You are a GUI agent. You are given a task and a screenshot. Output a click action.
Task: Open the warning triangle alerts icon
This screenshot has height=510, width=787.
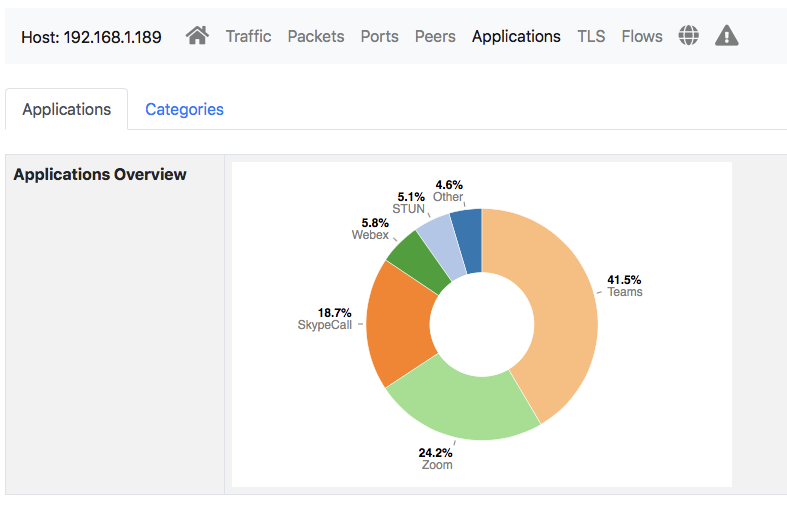(727, 36)
